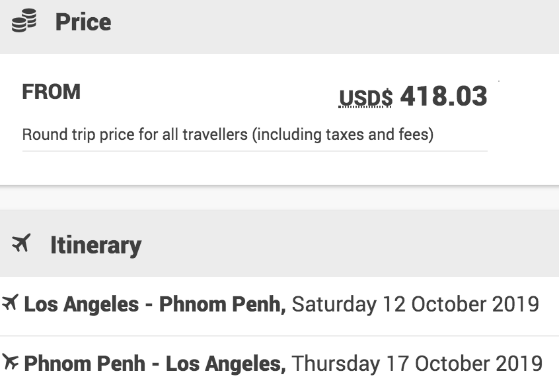
Task: Click the airplane icon beside Itinerary heading
Action: [x=21, y=244]
